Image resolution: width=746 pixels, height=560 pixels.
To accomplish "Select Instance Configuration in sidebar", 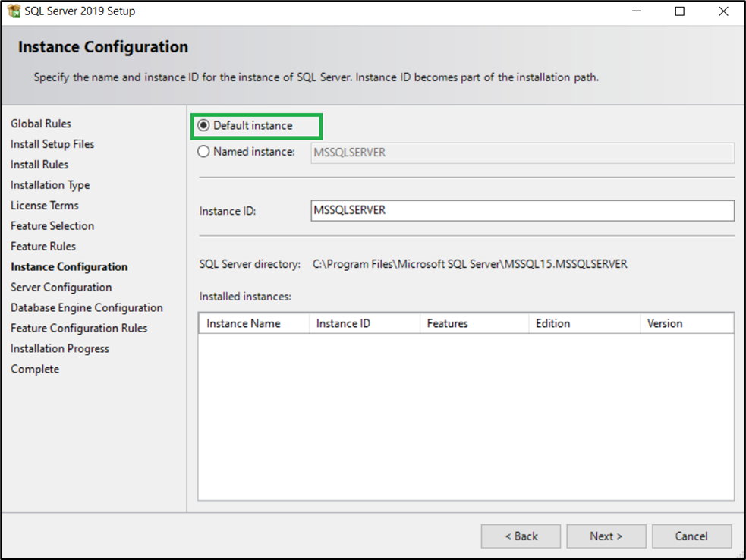I will point(70,267).
